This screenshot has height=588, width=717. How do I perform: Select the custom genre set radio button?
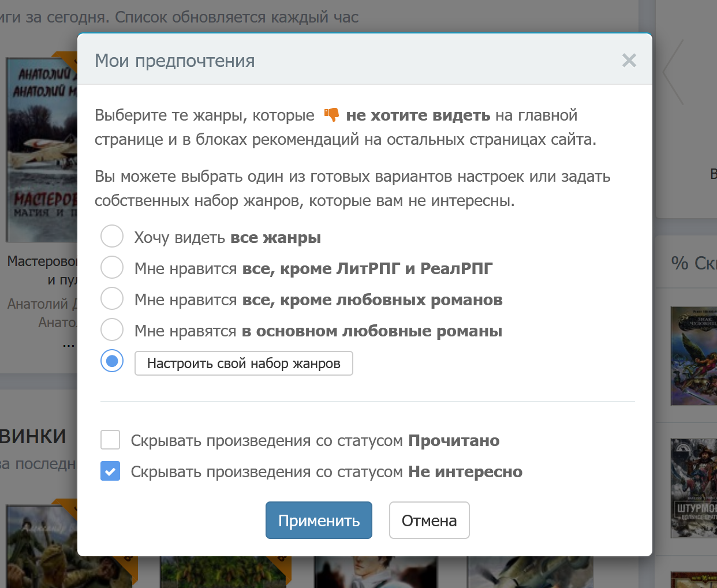coord(112,361)
